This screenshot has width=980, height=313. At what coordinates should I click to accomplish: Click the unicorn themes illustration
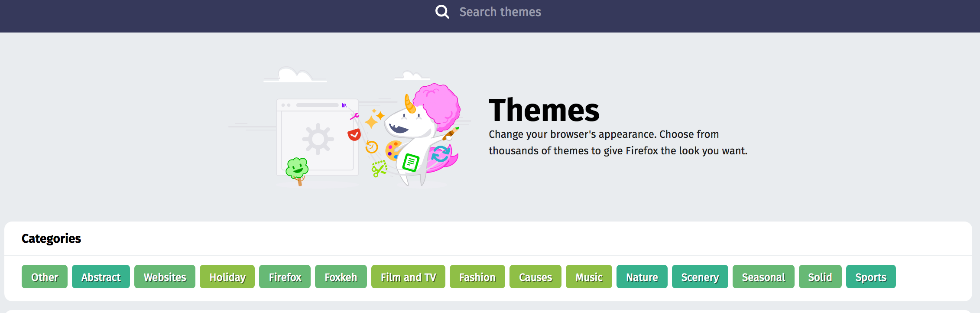tap(349, 128)
